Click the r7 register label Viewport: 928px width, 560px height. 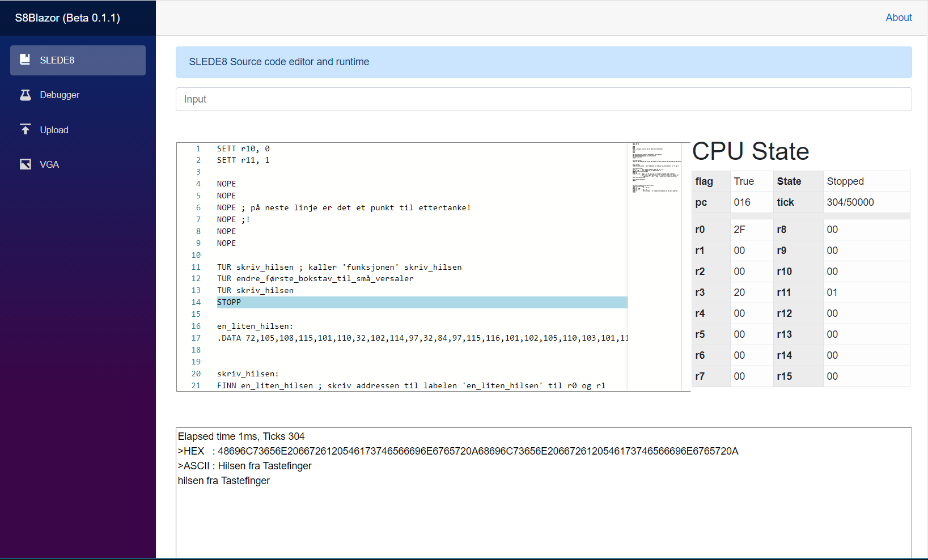(x=700, y=376)
